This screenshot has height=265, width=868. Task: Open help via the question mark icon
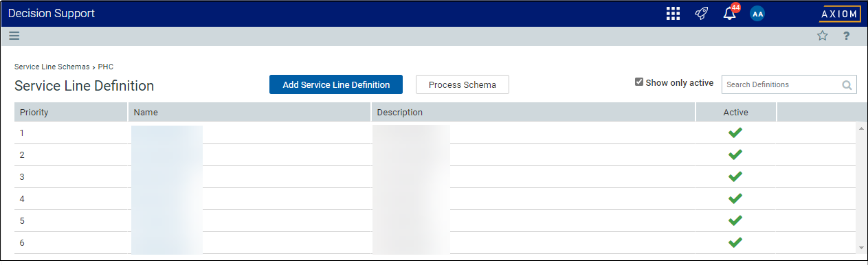point(847,36)
